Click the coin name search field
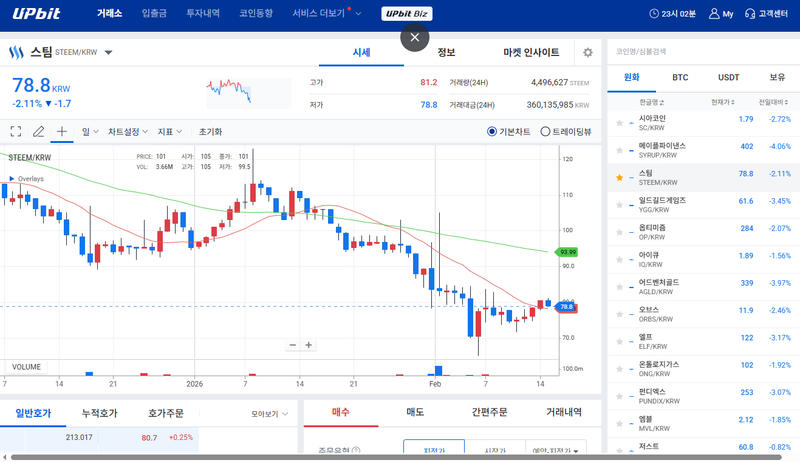800x462 pixels. click(700, 50)
